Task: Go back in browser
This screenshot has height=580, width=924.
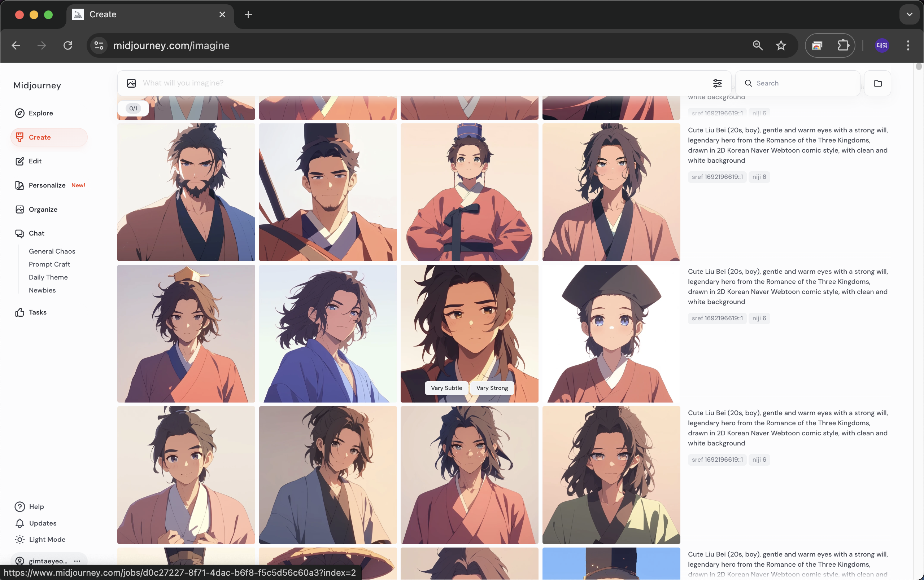Action: click(x=16, y=45)
